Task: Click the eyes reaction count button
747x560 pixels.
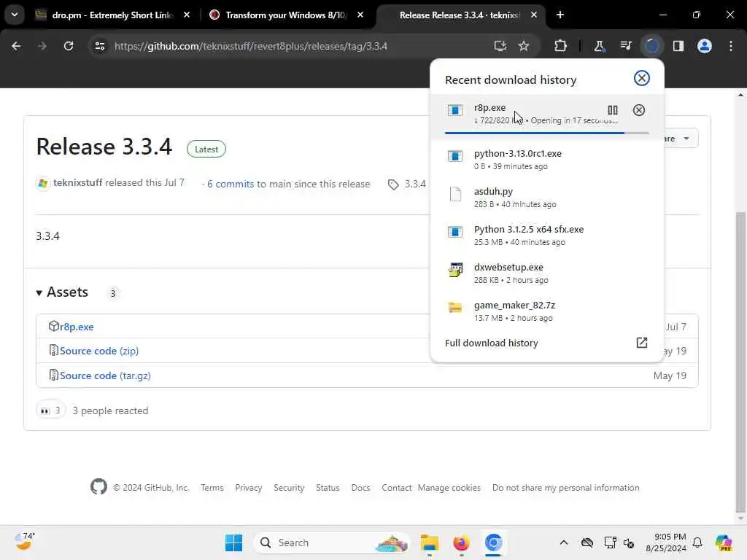Action: [50, 411]
